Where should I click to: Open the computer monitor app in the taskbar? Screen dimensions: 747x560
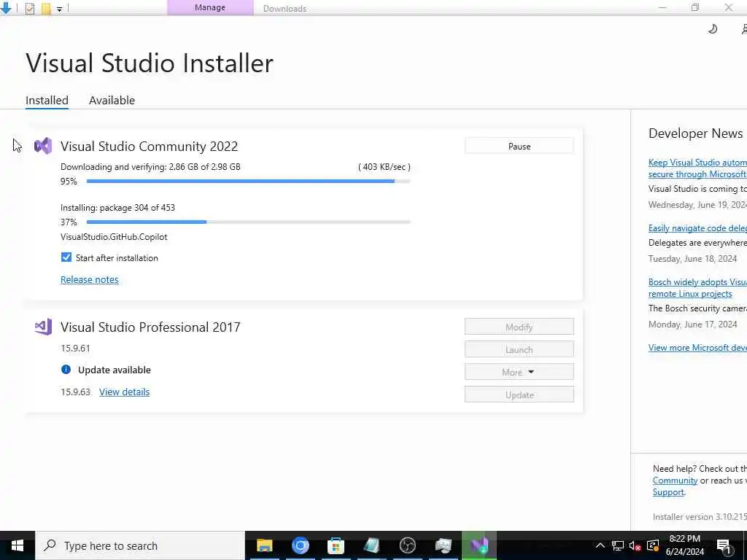click(x=443, y=545)
